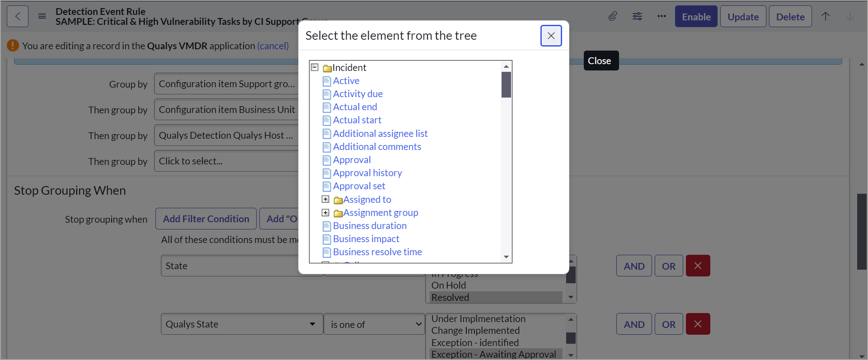Expand the Assigned to tree node
868x360 pixels.
[325, 199]
